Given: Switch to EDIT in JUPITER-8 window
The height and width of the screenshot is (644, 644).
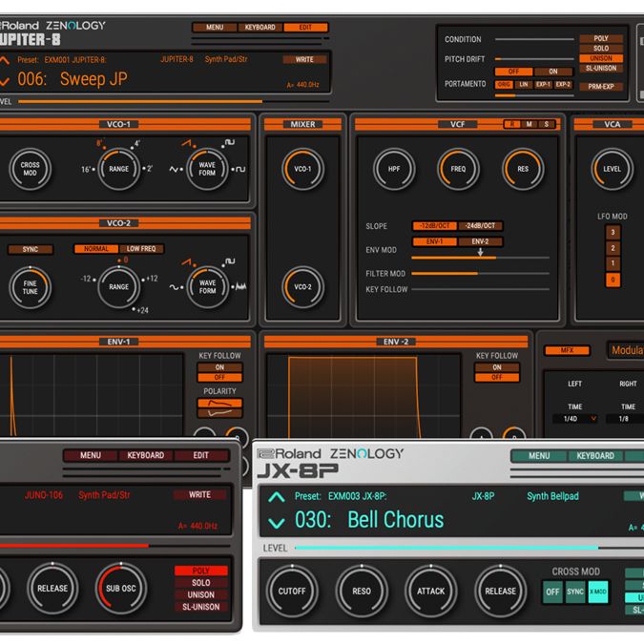Looking at the screenshot, I should 305,28.
